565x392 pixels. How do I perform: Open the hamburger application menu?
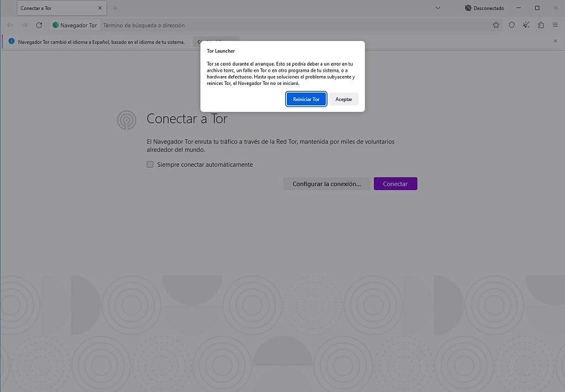pos(555,25)
